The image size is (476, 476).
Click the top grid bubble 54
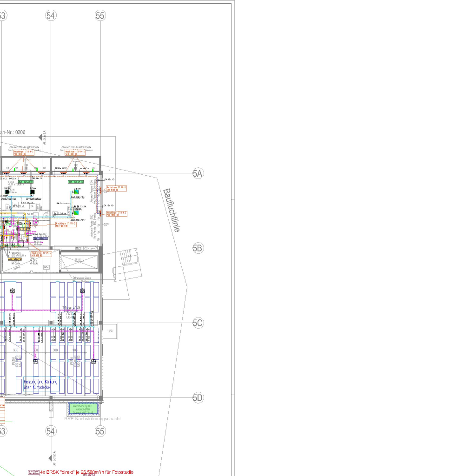point(51,16)
